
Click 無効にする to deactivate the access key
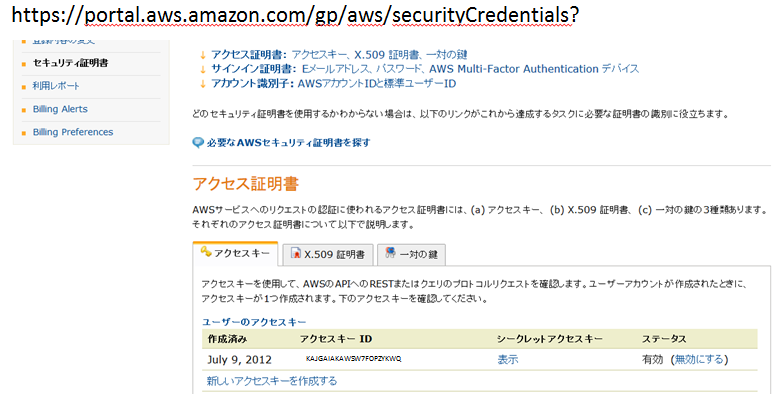(x=699, y=360)
